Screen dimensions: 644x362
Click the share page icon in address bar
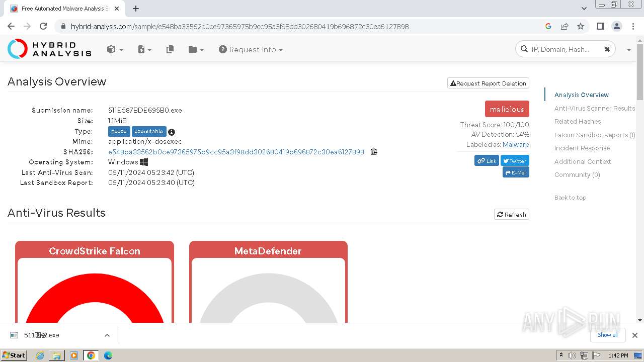click(x=565, y=26)
